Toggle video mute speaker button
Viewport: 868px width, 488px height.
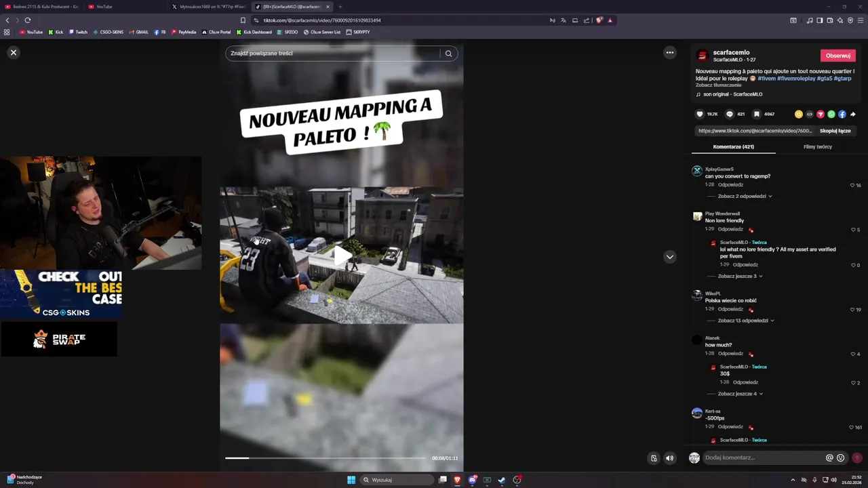669,458
